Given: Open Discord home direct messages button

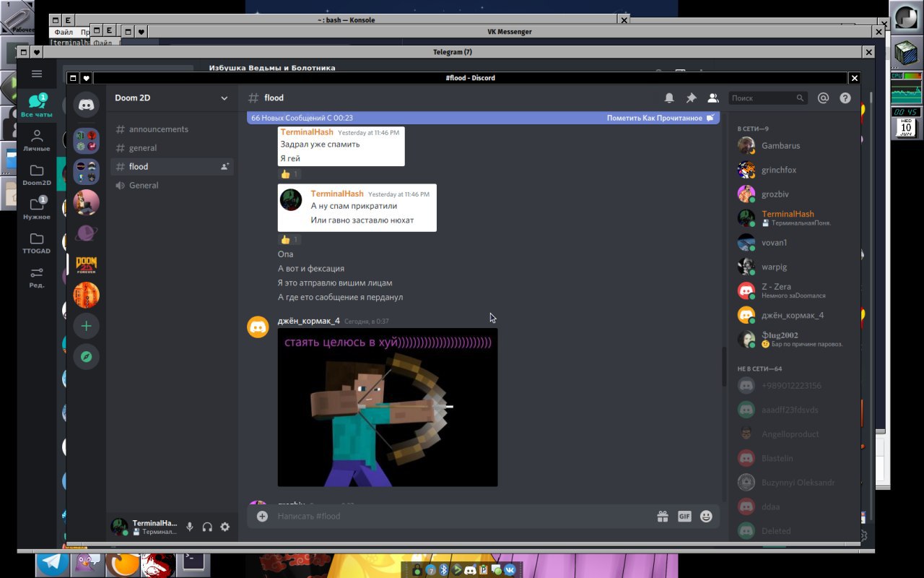Looking at the screenshot, I should 86,105.
